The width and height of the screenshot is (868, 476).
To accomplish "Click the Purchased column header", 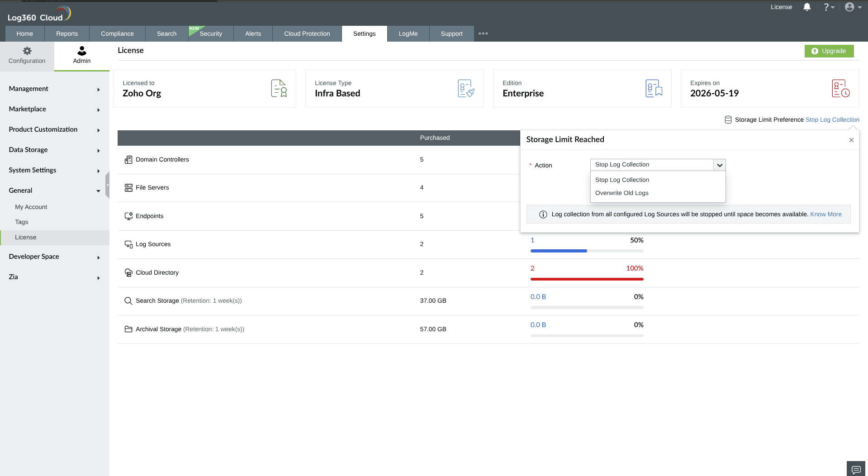I will pyautogui.click(x=435, y=138).
